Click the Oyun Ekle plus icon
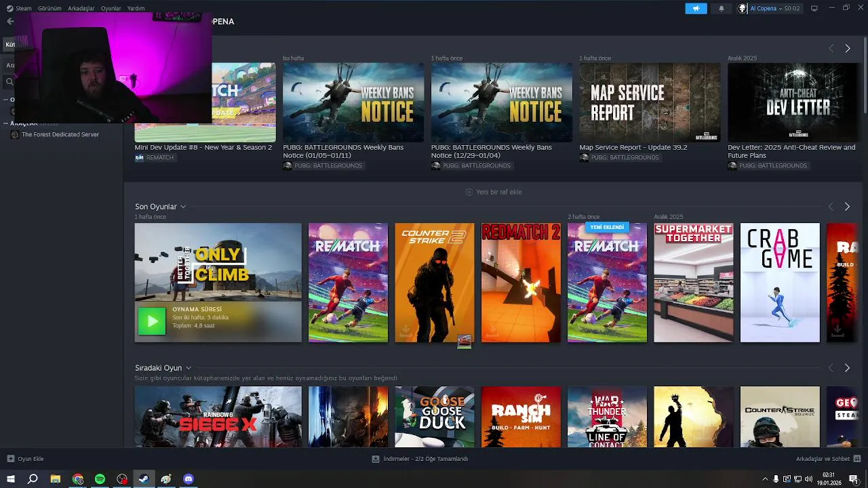The width and height of the screenshot is (868, 488). tap(10, 459)
